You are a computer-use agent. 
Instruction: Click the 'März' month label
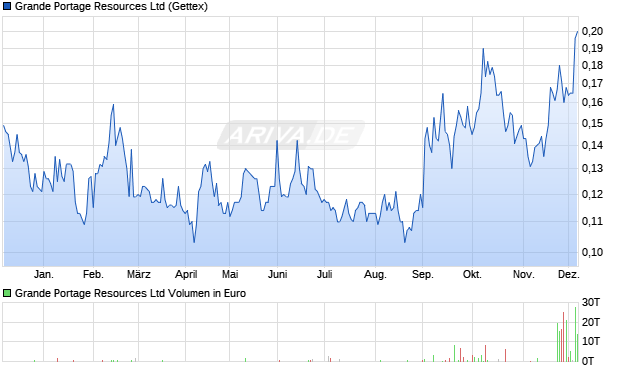[x=139, y=274]
